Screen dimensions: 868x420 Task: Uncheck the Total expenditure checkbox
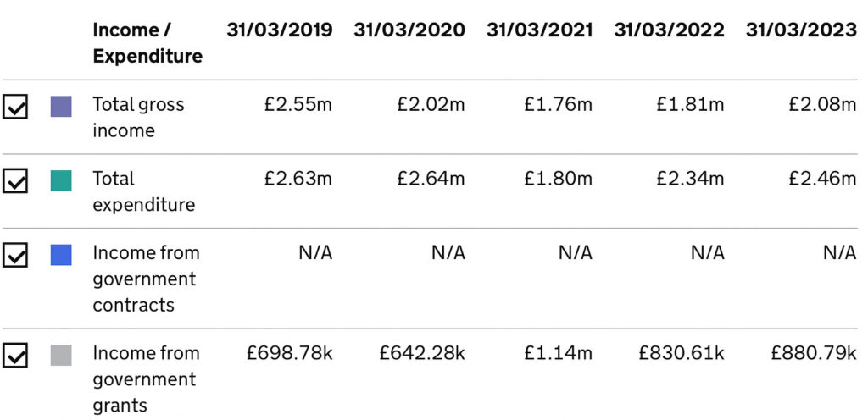[15, 180]
